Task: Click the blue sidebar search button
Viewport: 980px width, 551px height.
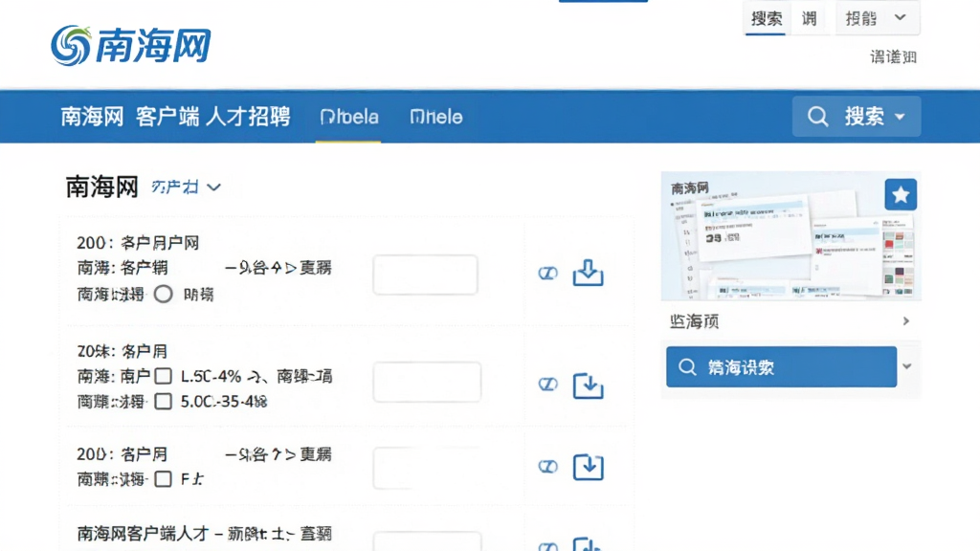Action: coord(781,366)
